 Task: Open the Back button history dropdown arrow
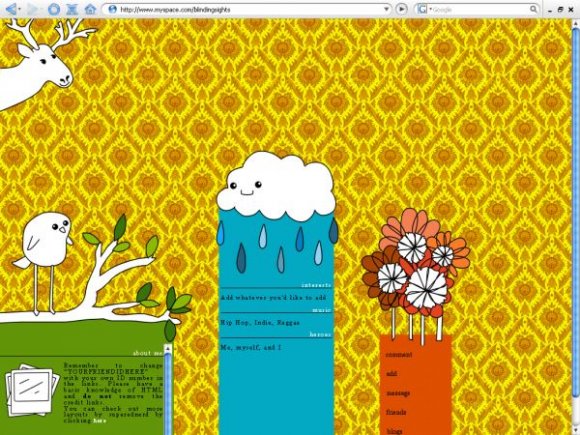[20, 9]
